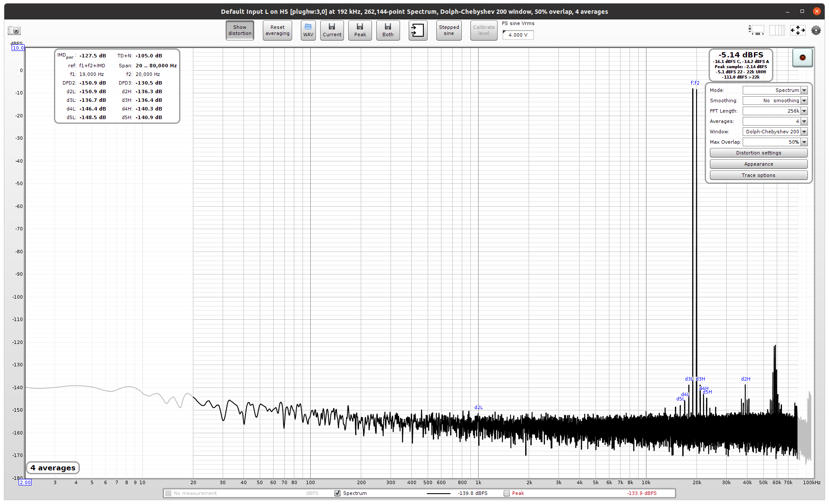This screenshot has width=829, height=504.
Task: Maximize the RTA window
Action: point(802,12)
